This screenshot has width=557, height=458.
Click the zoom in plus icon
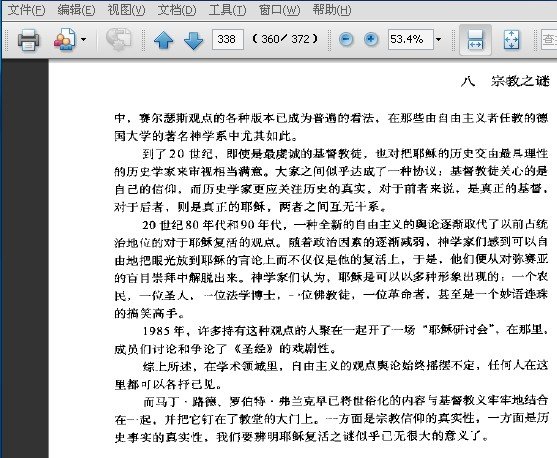[x=371, y=39]
